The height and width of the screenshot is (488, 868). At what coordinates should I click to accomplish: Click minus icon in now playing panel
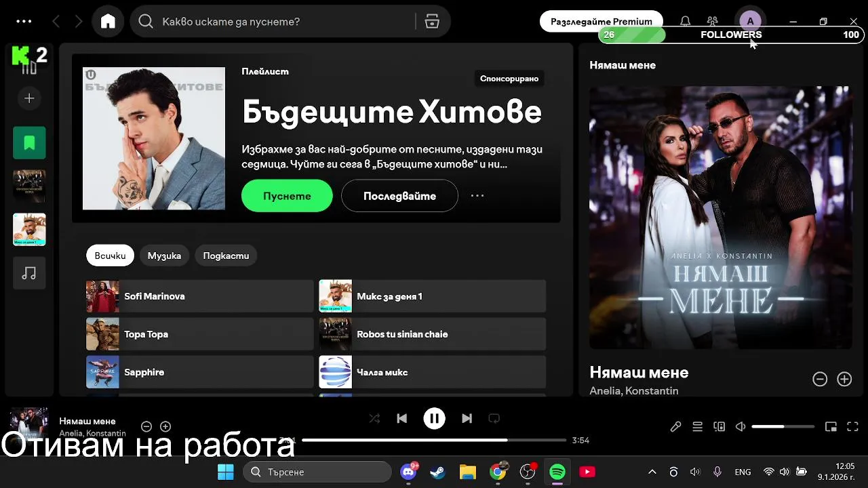tap(820, 380)
